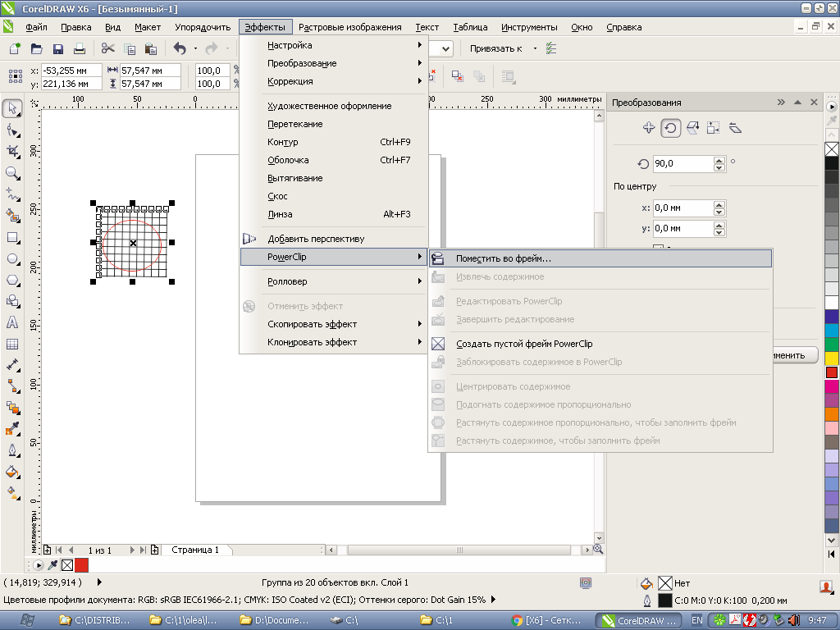Viewport: 840px width, 630px height.
Task: Open the Привязать к dropdown
Action: [x=535, y=48]
